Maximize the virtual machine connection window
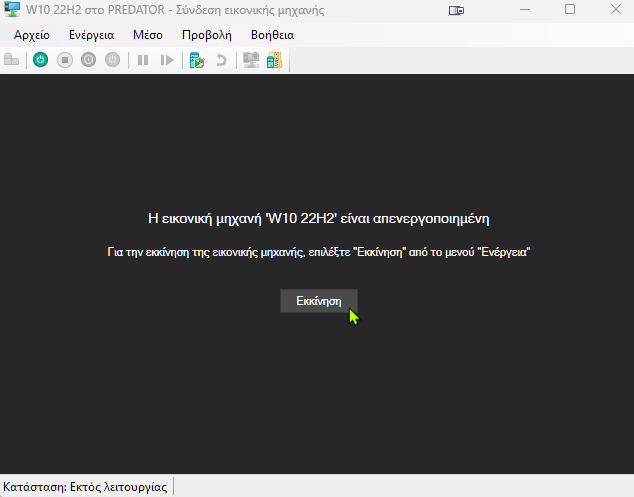This screenshot has height=497, width=634. click(570, 9)
